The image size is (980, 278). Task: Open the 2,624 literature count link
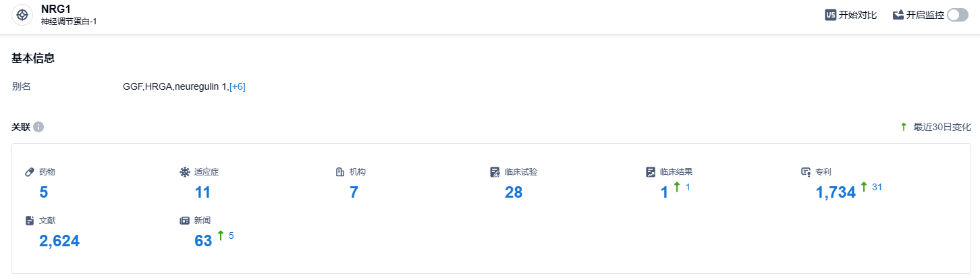coord(59,241)
